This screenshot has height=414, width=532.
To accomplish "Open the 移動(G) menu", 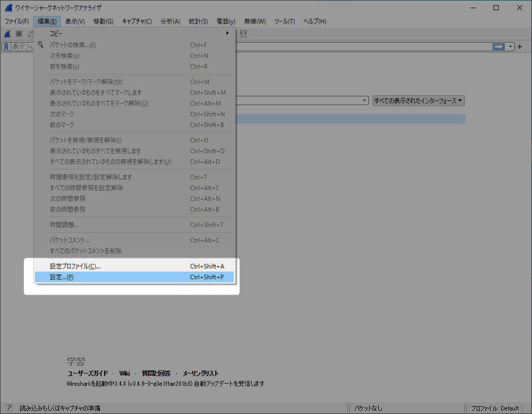I will coord(103,21).
